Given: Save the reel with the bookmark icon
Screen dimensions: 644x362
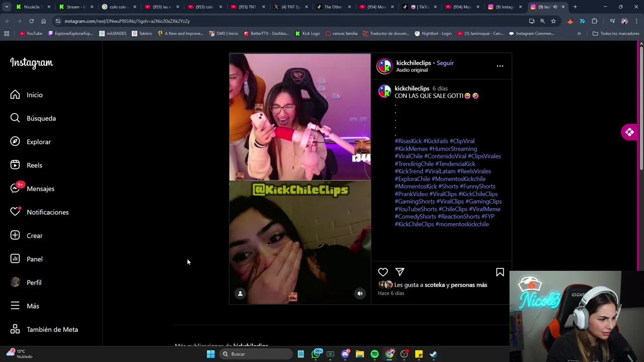Looking at the screenshot, I should (500, 272).
